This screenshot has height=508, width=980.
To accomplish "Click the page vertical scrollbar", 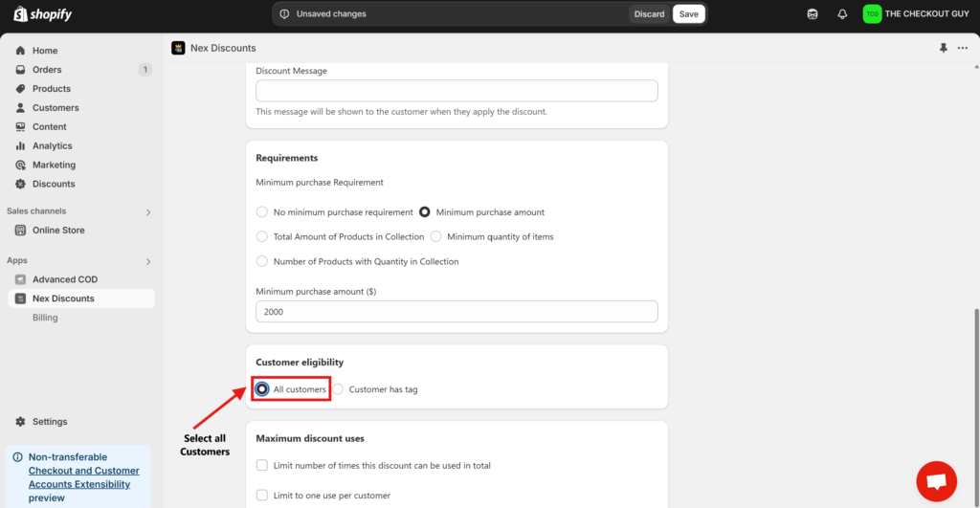I will [976, 408].
